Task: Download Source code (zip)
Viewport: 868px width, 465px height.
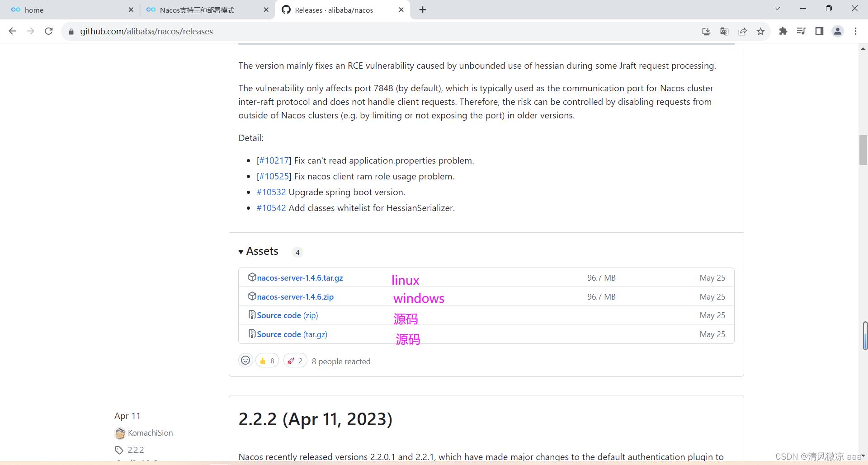Action: (288, 315)
